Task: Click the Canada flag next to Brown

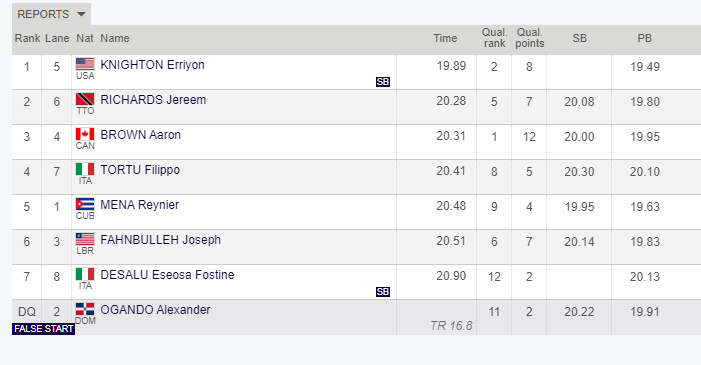Action: (x=85, y=134)
